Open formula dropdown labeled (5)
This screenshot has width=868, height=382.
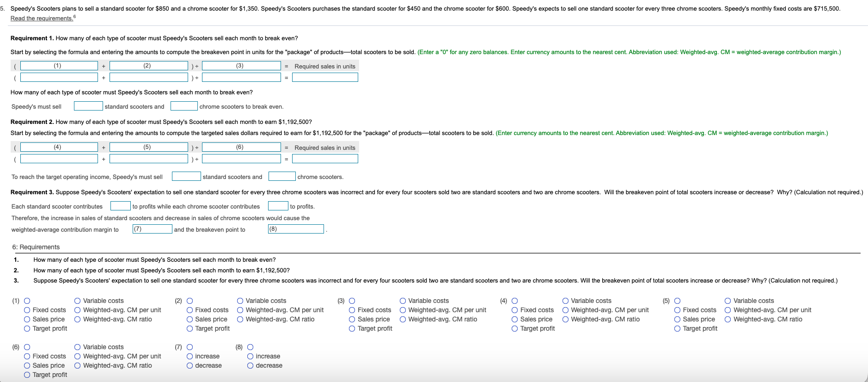pyautogui.click(x=149, y=147)
